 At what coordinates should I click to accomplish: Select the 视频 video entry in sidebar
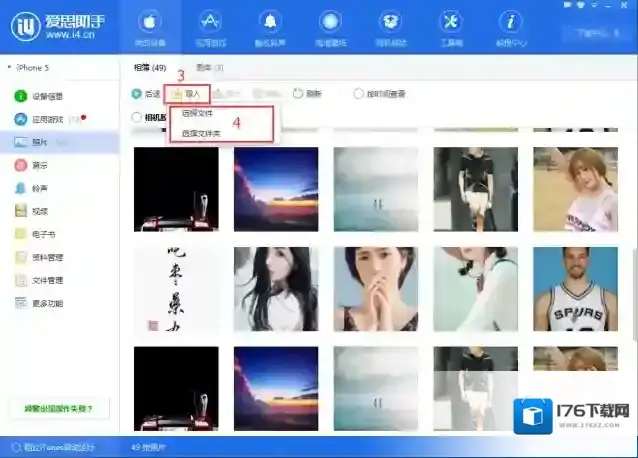pos(31,211)
